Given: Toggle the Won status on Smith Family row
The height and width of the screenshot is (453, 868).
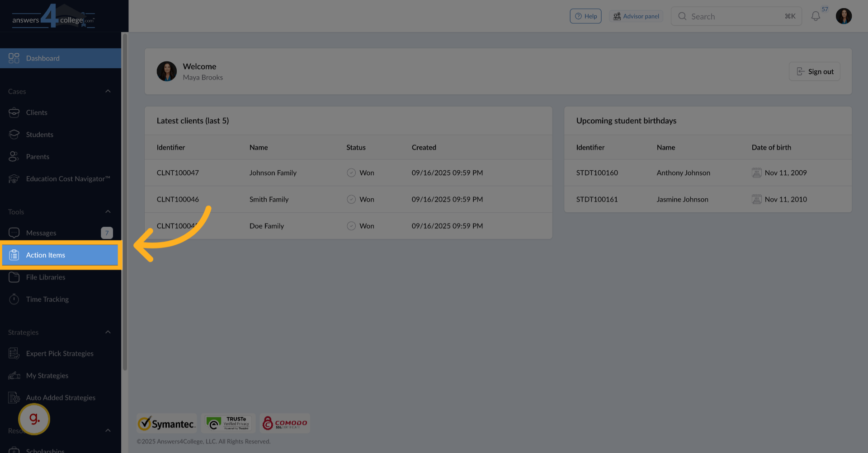Looking at the screenshot, I should click(x=351, y=199).
